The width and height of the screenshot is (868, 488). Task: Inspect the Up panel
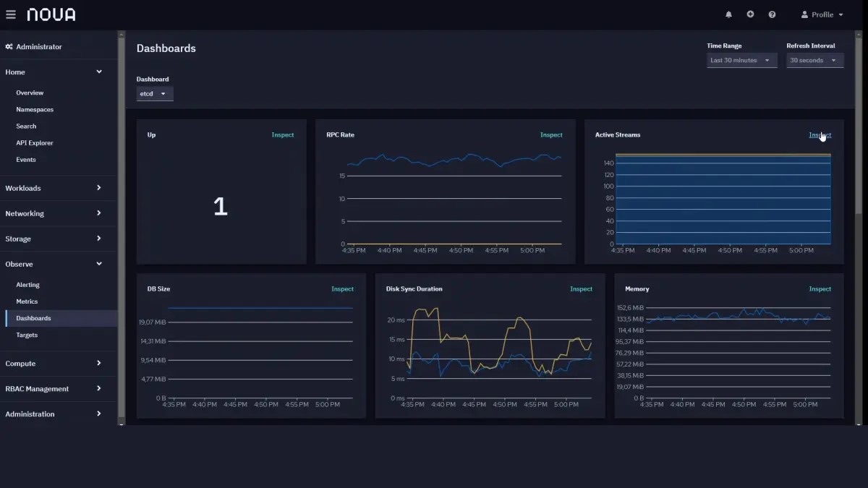pos(283,135)
